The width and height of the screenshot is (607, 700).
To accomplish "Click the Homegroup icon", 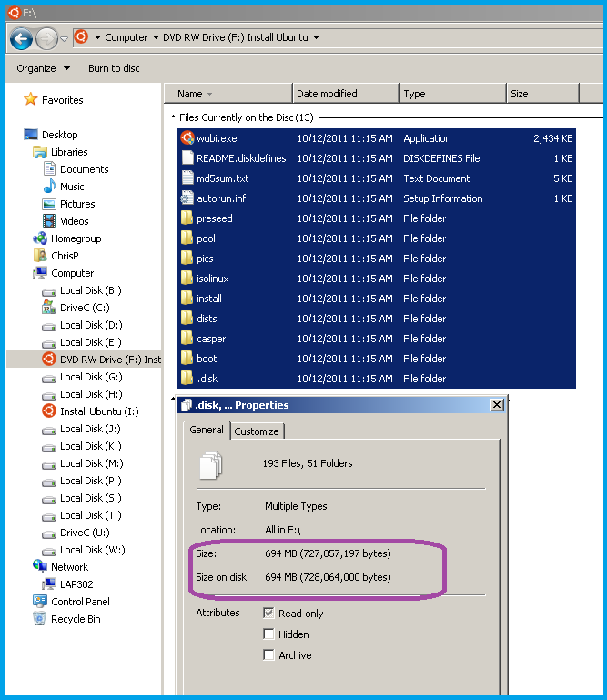I will pyautogui.click(x=40, y=238).
